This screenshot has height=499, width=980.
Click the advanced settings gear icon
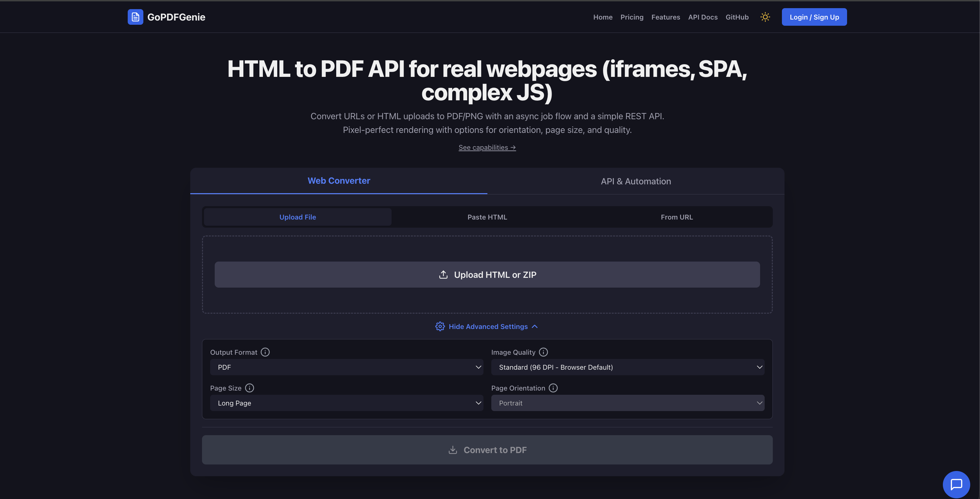[440, 326]
